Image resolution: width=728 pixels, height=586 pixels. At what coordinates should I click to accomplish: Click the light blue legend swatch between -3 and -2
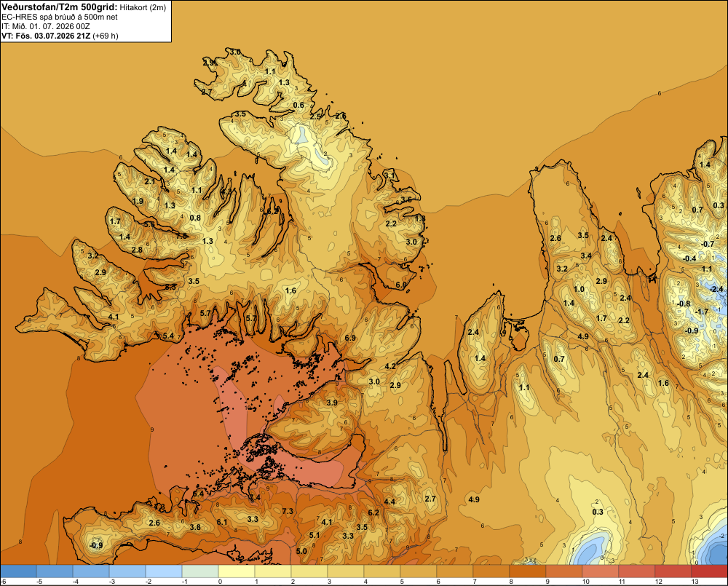point(127,571)
